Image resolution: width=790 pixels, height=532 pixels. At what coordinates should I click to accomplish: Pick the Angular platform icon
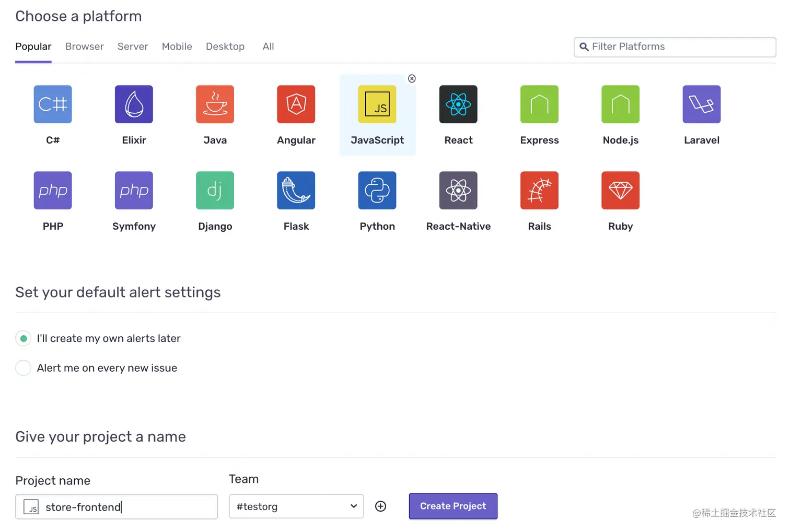click(296, 104)
